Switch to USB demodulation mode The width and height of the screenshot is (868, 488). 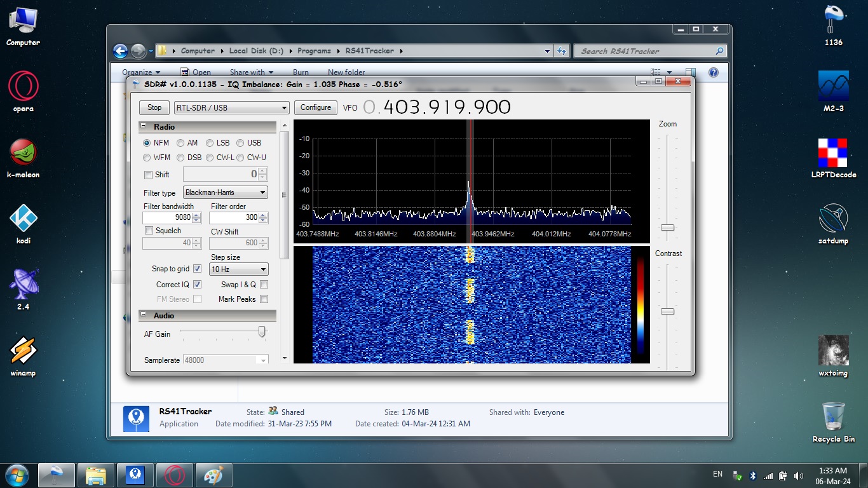(240, 143)
